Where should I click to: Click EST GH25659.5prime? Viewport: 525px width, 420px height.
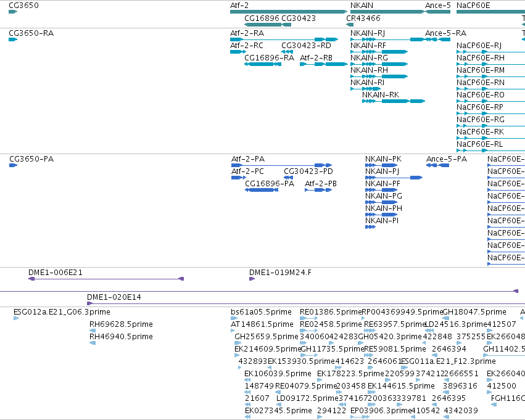point(267,337)
